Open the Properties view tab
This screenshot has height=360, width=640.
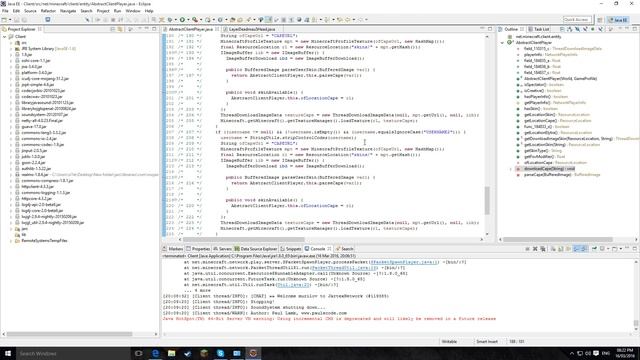(x=198, y=249)
